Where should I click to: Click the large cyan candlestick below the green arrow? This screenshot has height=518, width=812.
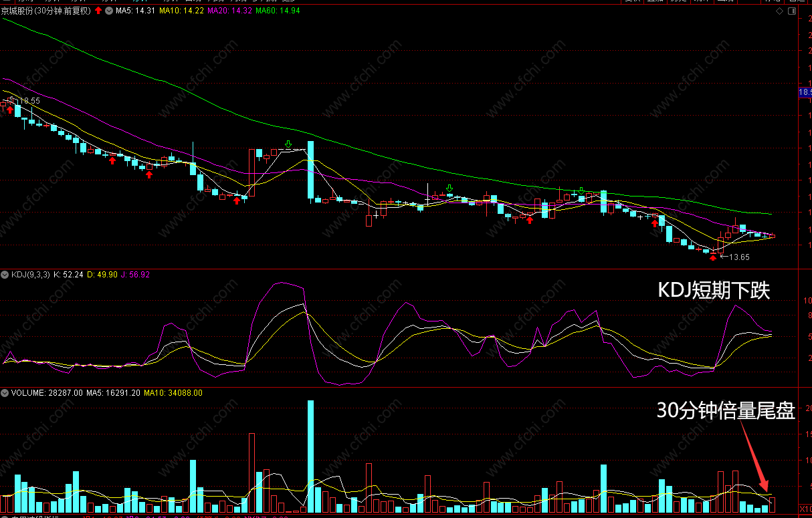coord(310,170)
